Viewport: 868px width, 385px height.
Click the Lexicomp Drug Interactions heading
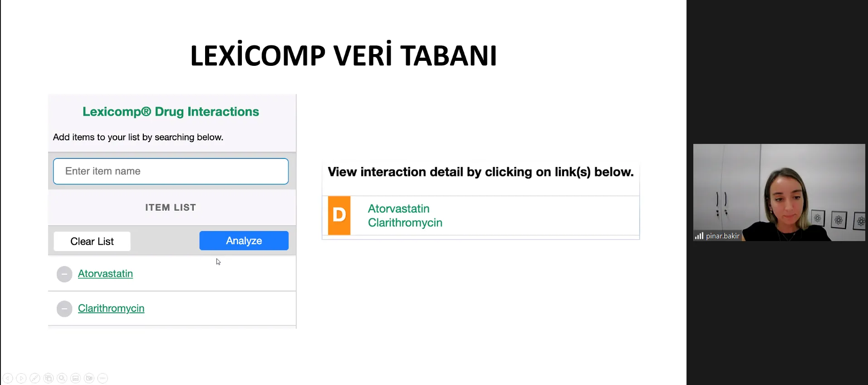pyautogui.click(x=171, y=112)
